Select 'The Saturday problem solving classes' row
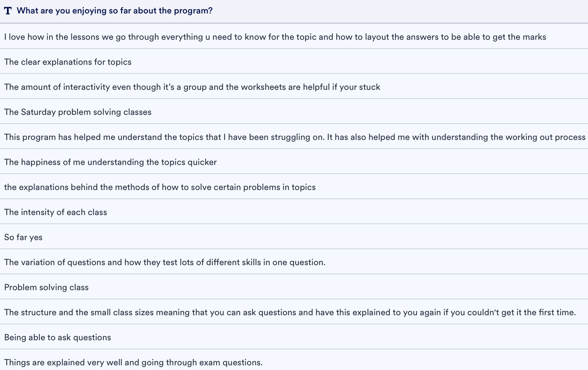The width and height of the screenshot is (588, 370). coord(78,112)
